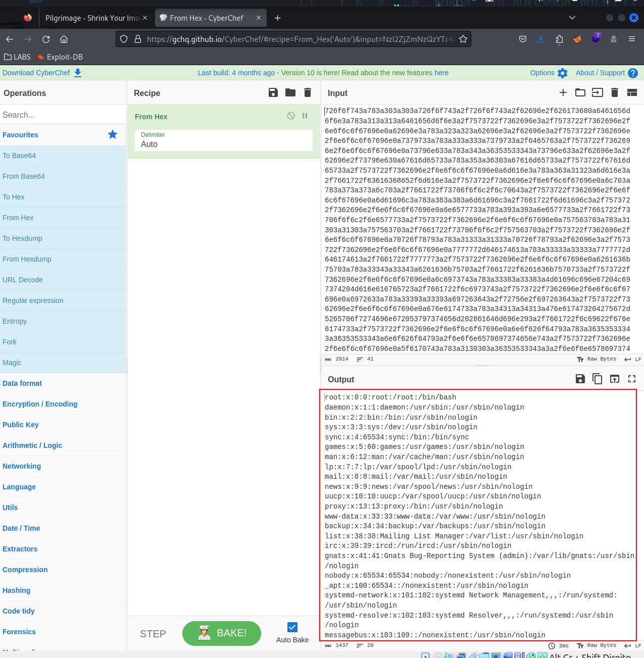Set breakpoint on From Hex operation
The height and width of the screenshot is (658, 644).
pyautogui.click(x=305, y=116)
